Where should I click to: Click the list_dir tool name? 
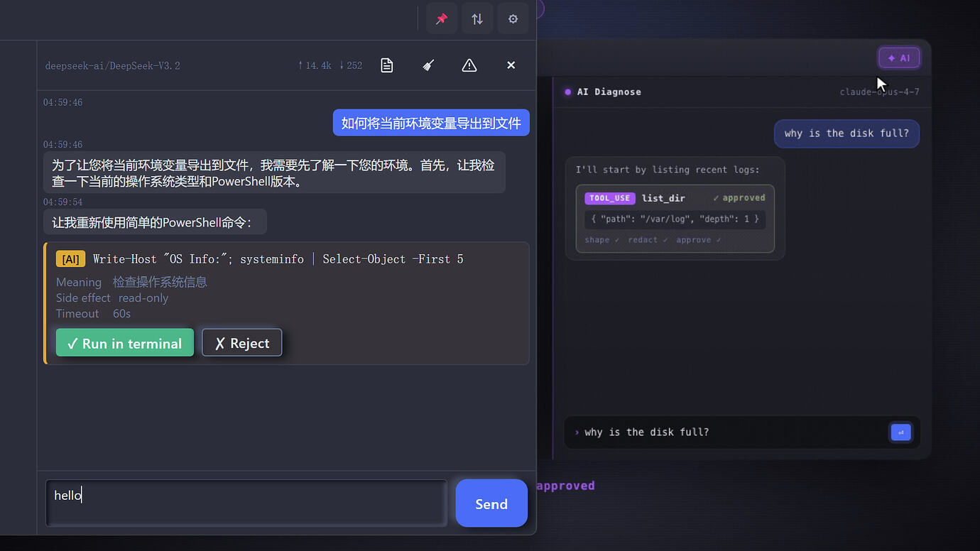(663, 198)
